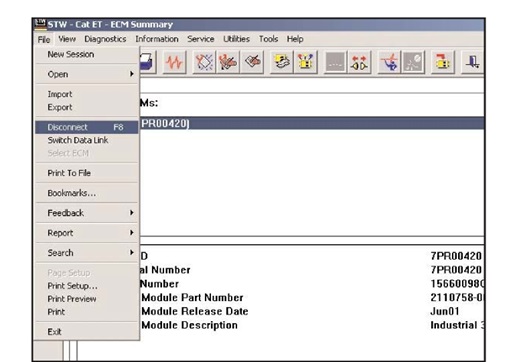Click the 2110758 part number value

click(x=457, y=297)
